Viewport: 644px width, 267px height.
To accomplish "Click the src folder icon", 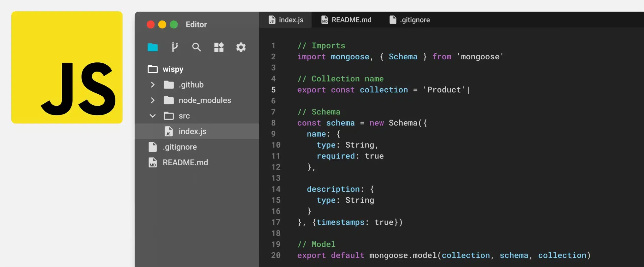I will coord(169,116).
